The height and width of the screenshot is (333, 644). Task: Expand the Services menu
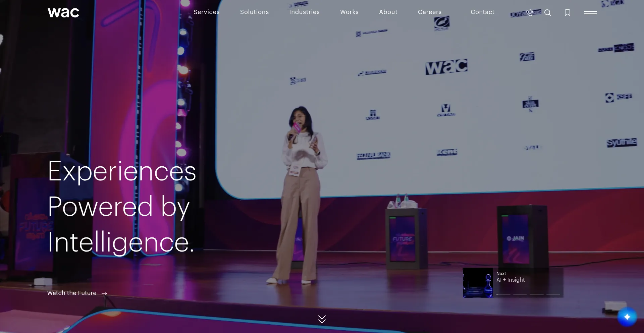coord(207,12)
